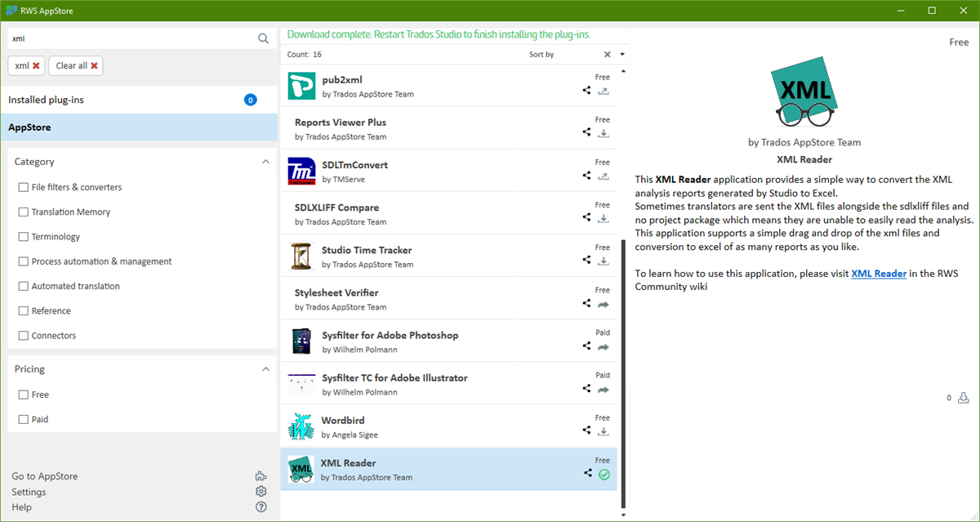
Task: Select the Reports Viewer Plus entry
Action: point(448,128)
